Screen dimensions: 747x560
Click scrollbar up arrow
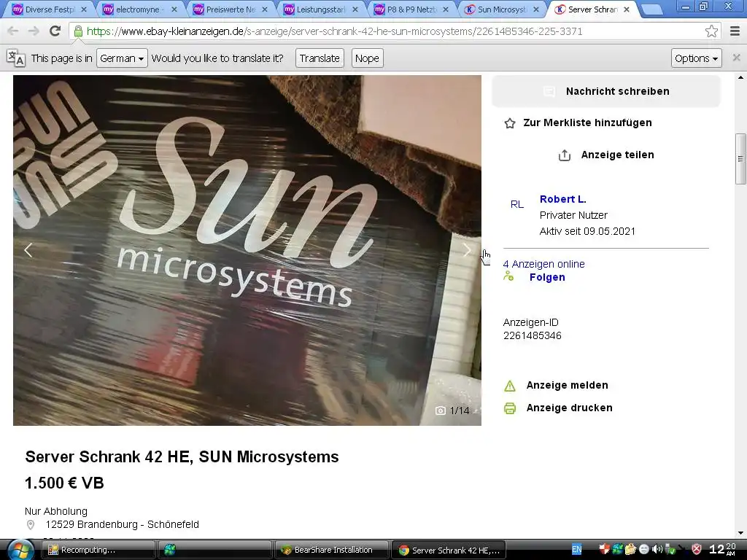[x=740, y=77]
